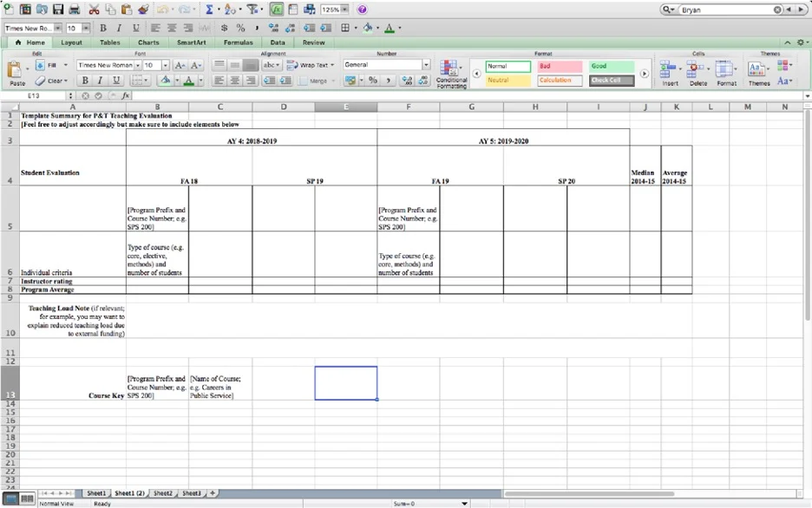Expand the Fill dropdown in the Edit group
This screenshot has width=812, height=508.
pyautogui.click(x=66, y=65)
